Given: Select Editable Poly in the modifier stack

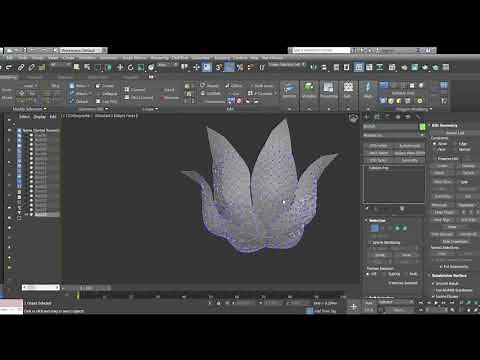Looking at the screenshot, I should [x=378, y=168].
